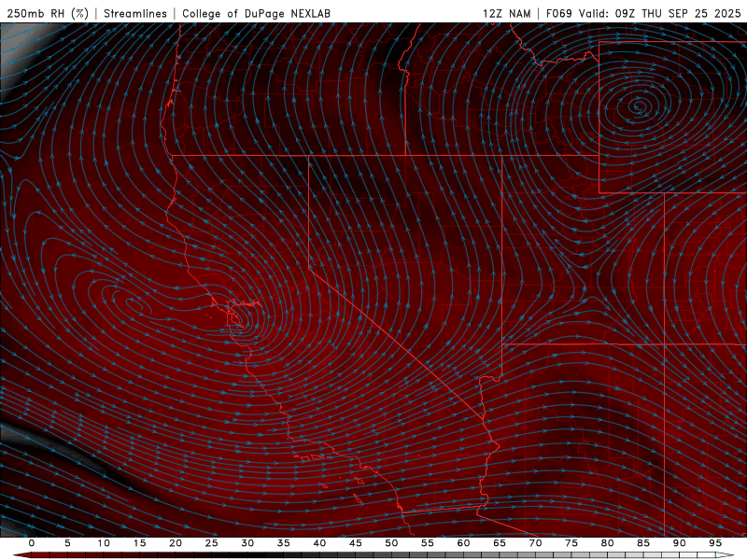
Task: Click the colorbar label "75"
Action: pyautogui.click(x=571, y=543)
